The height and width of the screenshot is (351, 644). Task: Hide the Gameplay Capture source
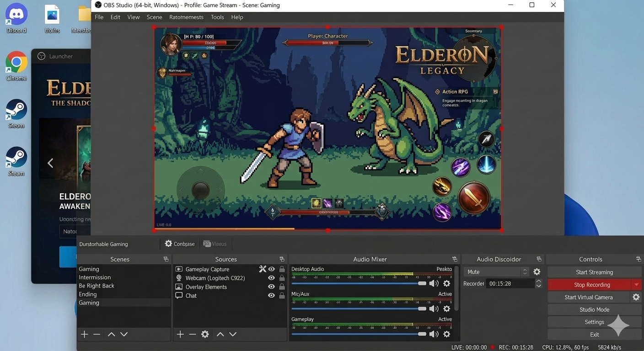(x=271, y=269)
